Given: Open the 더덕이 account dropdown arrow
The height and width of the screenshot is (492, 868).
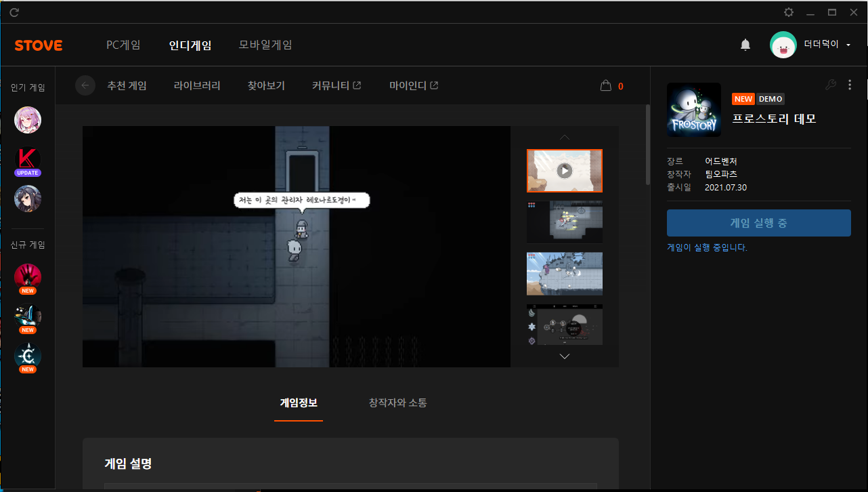Looking at the screenshot, I should click(x=848, y=45).
